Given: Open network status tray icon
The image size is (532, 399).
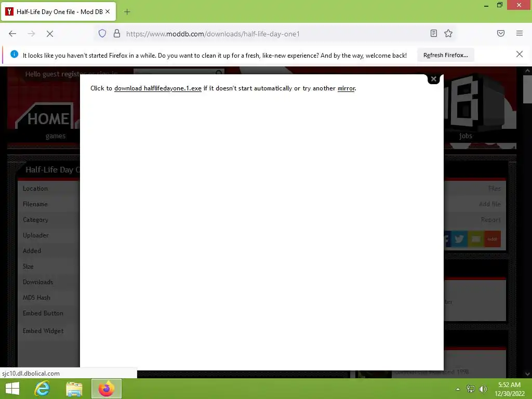Looking at the screenshot, I should pyautogui.click(x=471, y=389).
